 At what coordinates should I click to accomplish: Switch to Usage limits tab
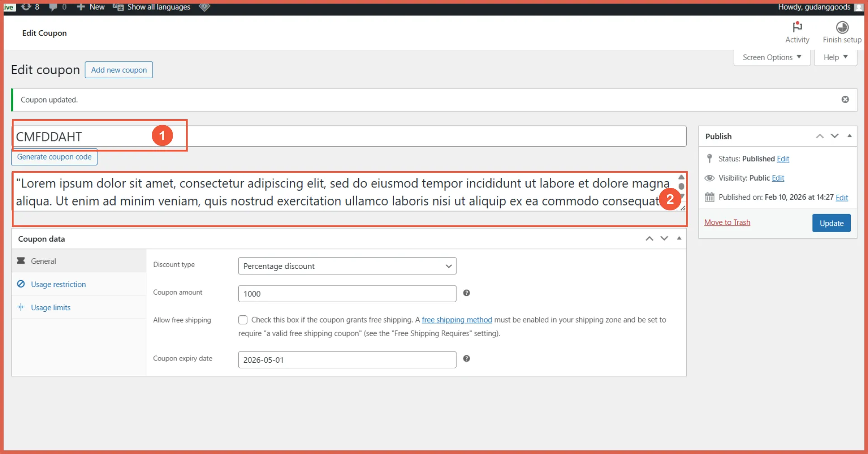[x=51, y=308]
